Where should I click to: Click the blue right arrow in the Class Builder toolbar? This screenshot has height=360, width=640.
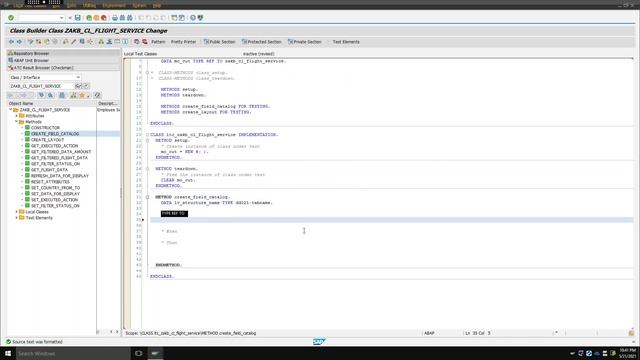(19, 42)
